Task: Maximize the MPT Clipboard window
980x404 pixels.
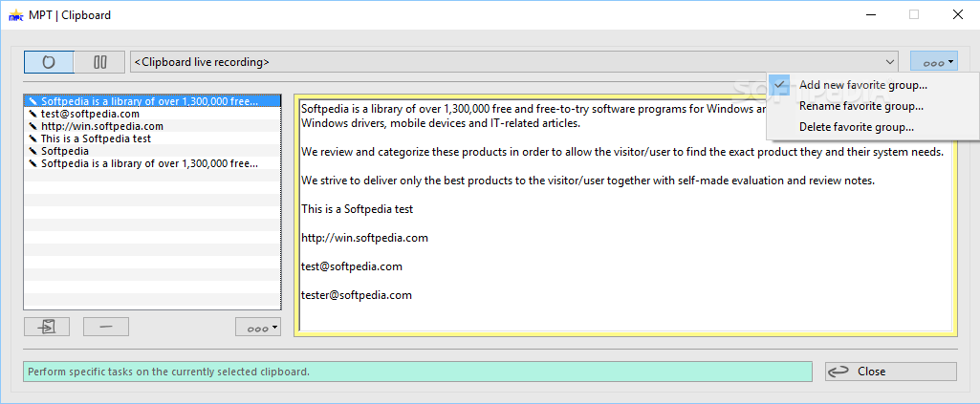Action: click(914, 15)
